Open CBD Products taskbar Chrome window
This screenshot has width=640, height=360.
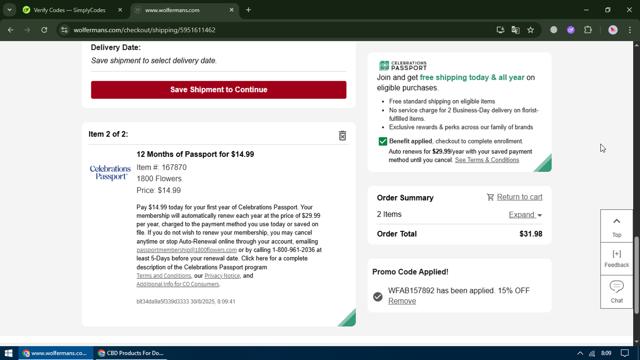point(131,353)
